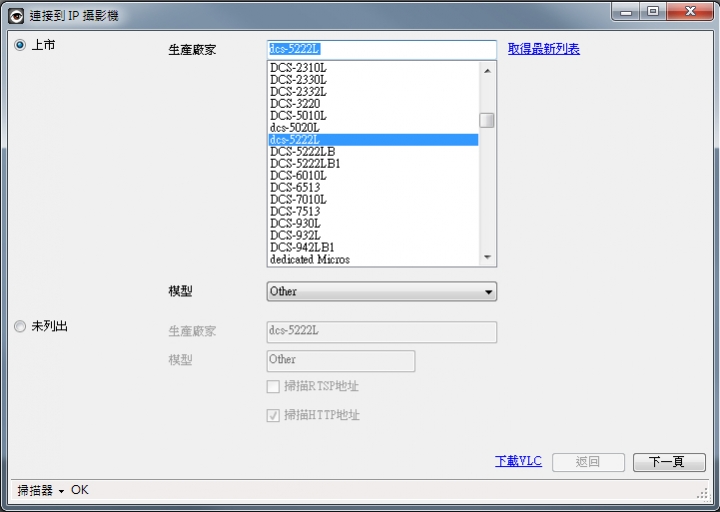This screenshot has height=512, width=720.
Task: Click the list scrollbar up arrow
Action: pos(487,71)
